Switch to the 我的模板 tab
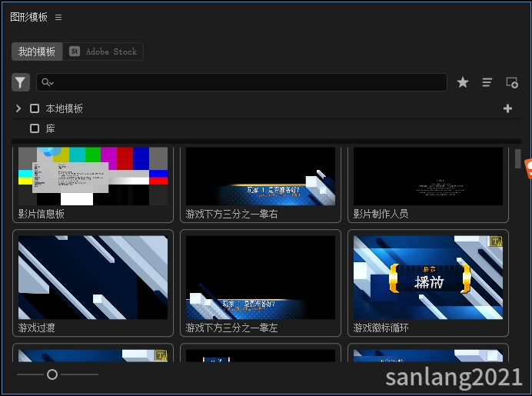Viewport: 532px width, 396px height. pos(37,52)
